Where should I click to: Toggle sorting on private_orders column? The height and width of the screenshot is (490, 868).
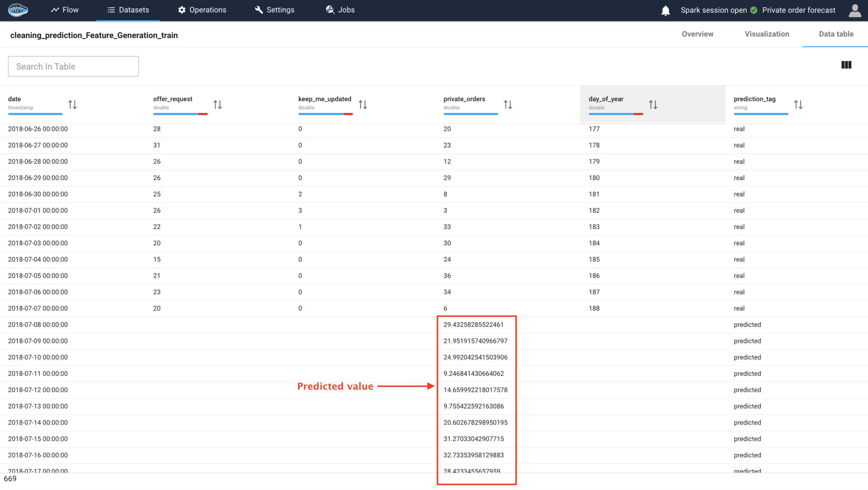pos(508,104)
